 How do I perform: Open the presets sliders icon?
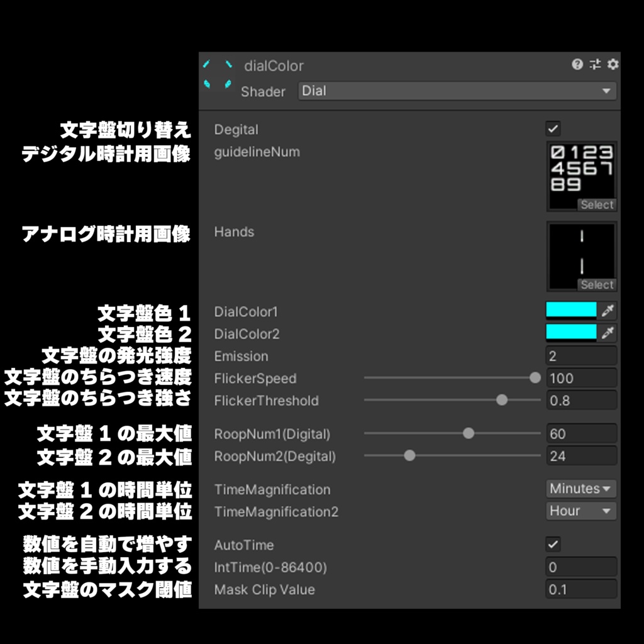pos(595,65)
